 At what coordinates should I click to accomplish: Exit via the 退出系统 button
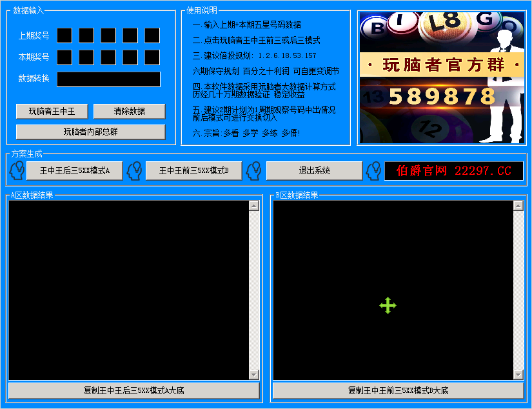point(314,171)
